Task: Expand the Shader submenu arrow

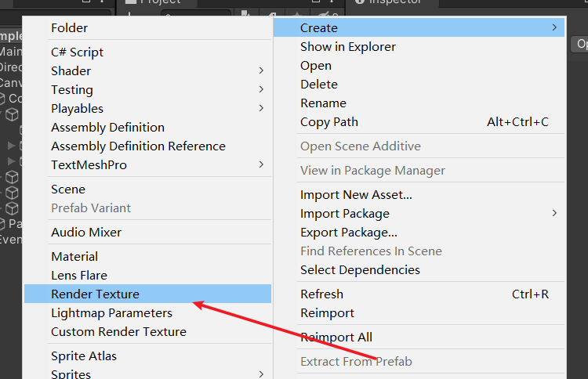Action: [261, 70]
